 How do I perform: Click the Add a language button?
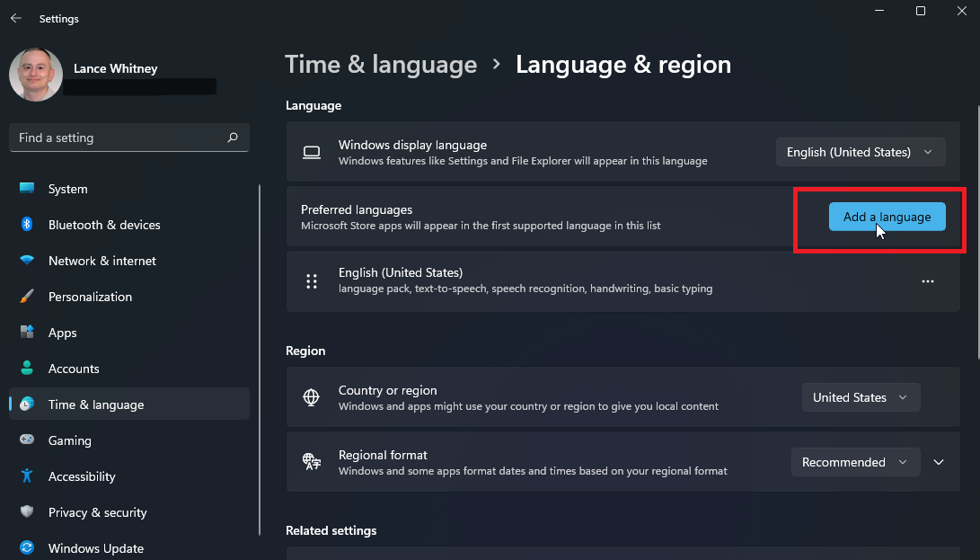point(887,217)
